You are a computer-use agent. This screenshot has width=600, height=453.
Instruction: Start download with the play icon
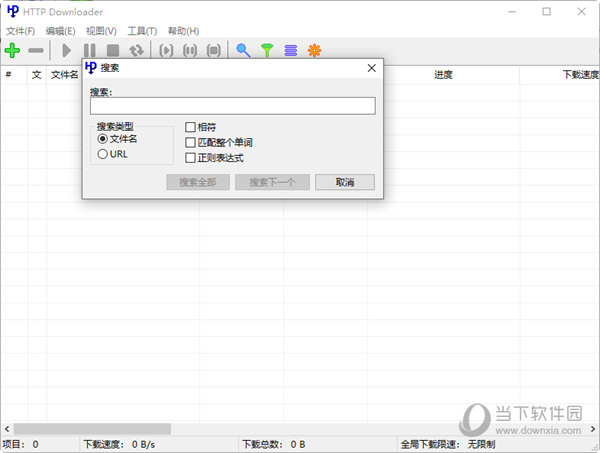(67, 51)
